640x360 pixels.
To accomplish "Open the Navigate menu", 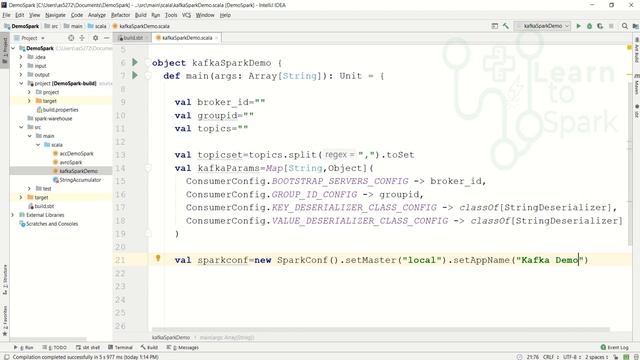I will (x=55, y=15).
